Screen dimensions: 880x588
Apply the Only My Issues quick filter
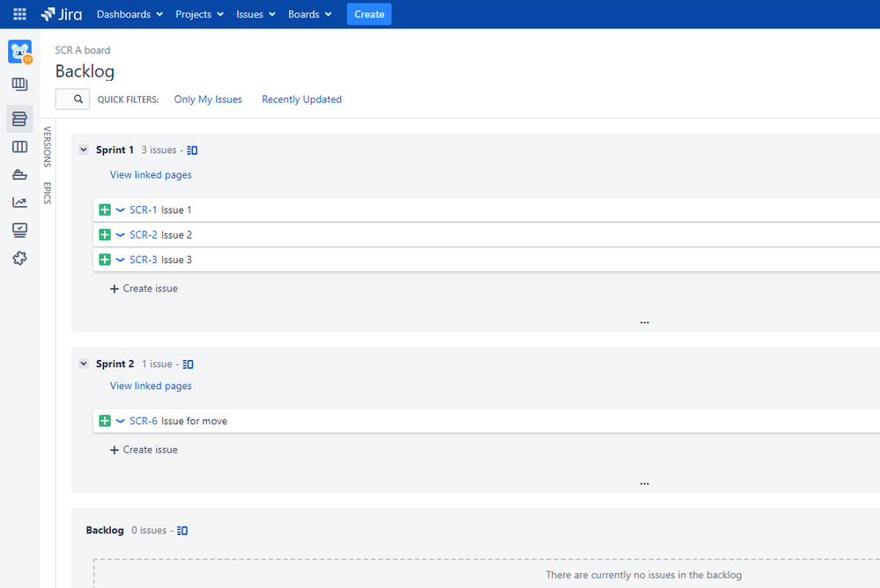(208, 99)
